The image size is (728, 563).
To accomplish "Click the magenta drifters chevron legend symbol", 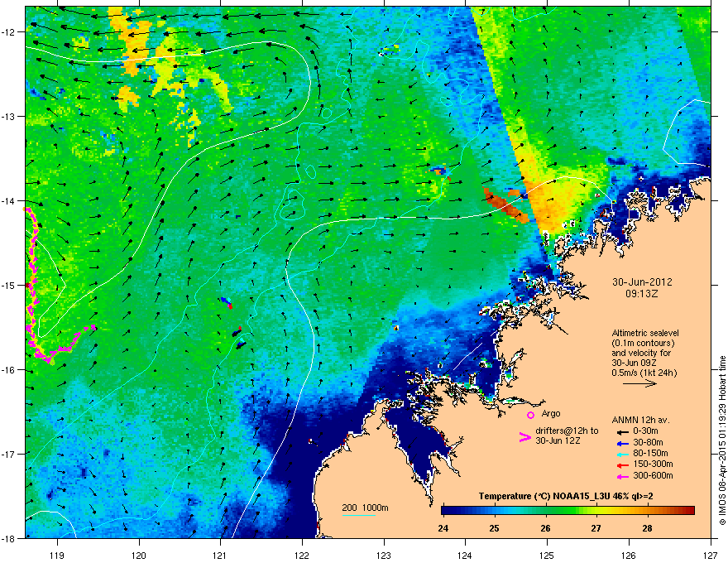I will click(x=524, y=437).
